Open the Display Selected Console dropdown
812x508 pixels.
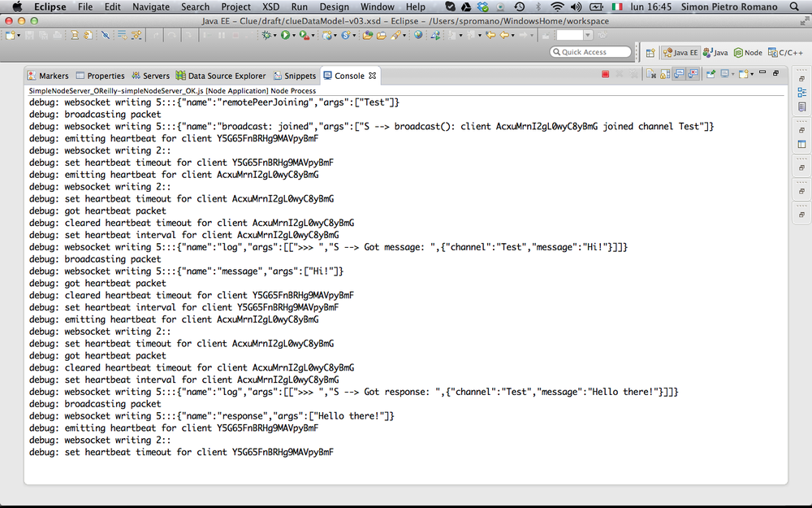pos(733,73)
